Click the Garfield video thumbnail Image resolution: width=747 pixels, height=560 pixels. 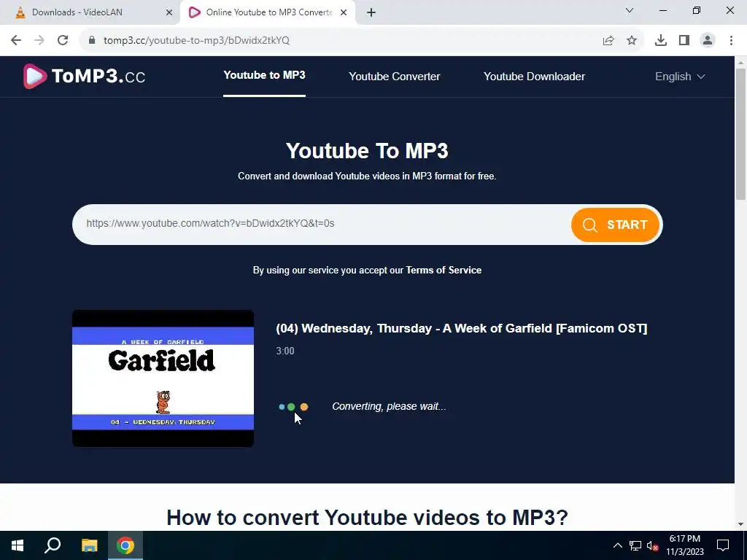(163, 378)
